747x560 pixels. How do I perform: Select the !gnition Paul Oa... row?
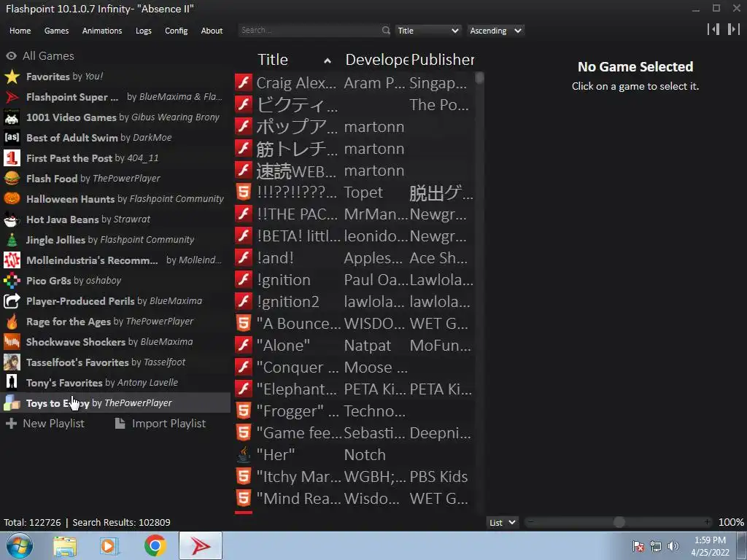tap(355, 279)
